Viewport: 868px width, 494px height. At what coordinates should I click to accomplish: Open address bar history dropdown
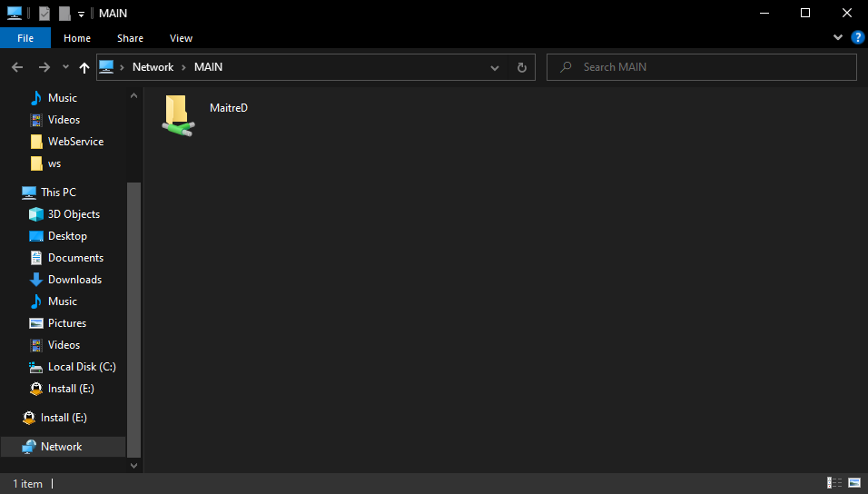pos(495,67)
